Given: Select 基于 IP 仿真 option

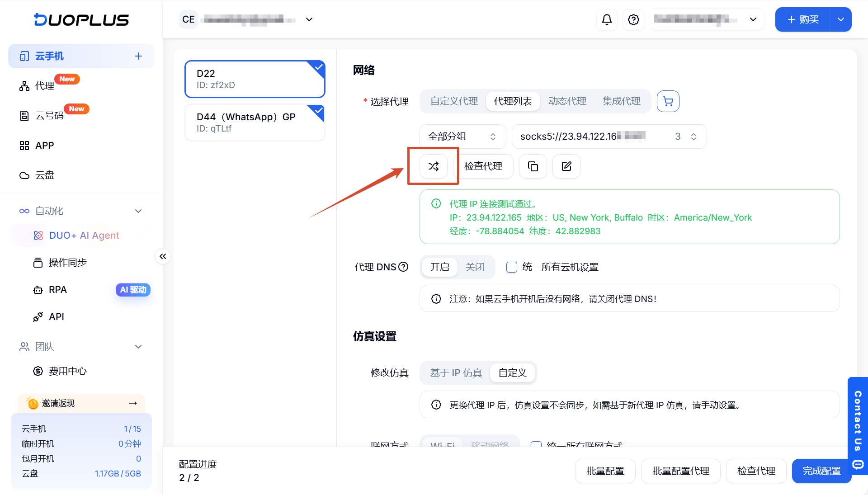Looking at the screenshot, I should [x=456, y=373].
